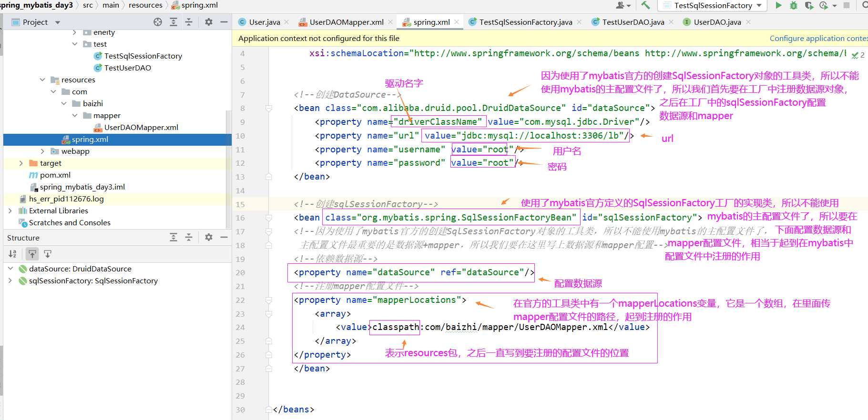868x420 pixels.
Task: Sort Structure alphabetically
Action: coord(13,254)
